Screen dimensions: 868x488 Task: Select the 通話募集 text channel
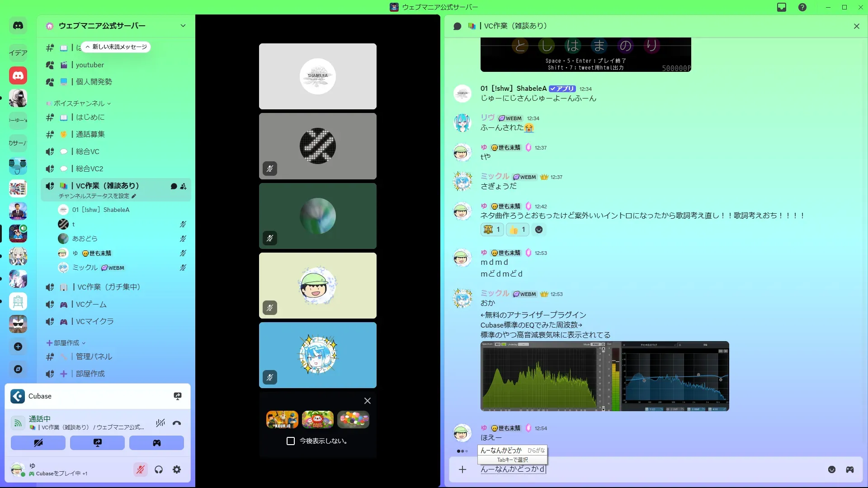(x=90, y=134)
